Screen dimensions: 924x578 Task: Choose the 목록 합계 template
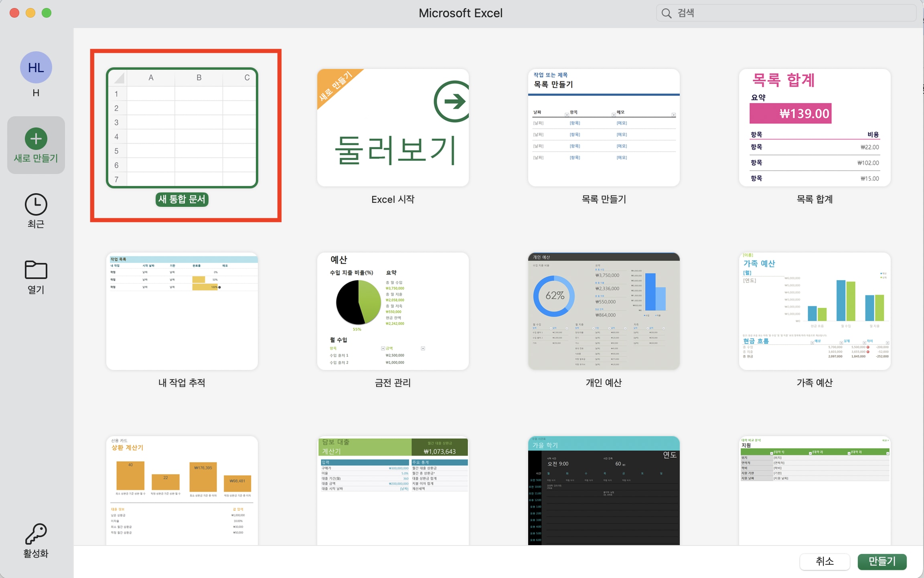815,127
